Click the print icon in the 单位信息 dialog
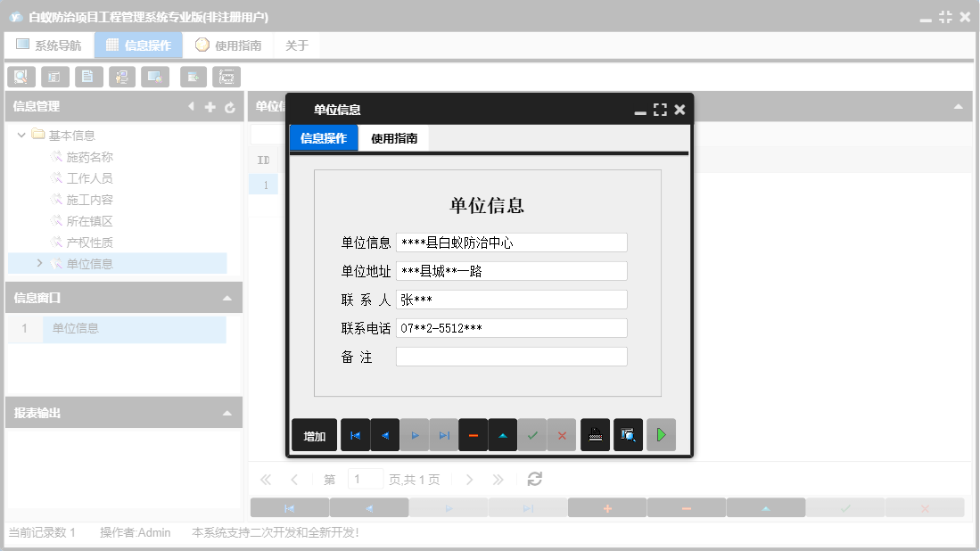This screenshot has height=551, width=980. click(595, 435)
